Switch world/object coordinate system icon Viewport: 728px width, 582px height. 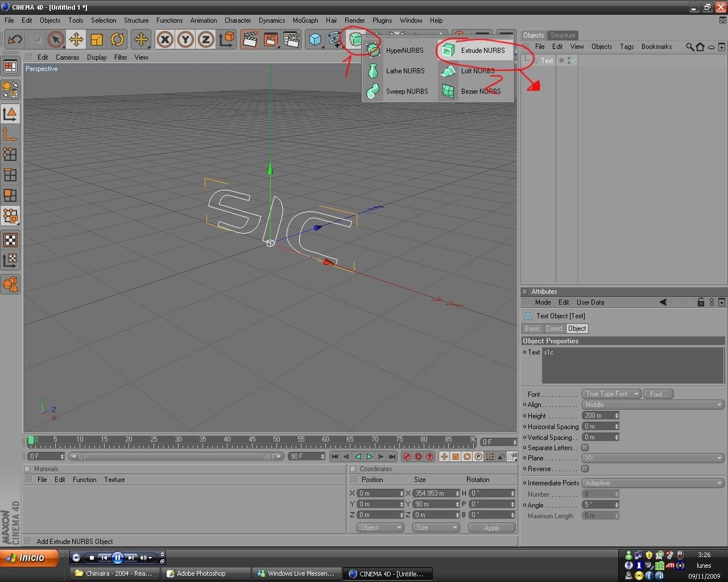[x=227, y=39]
